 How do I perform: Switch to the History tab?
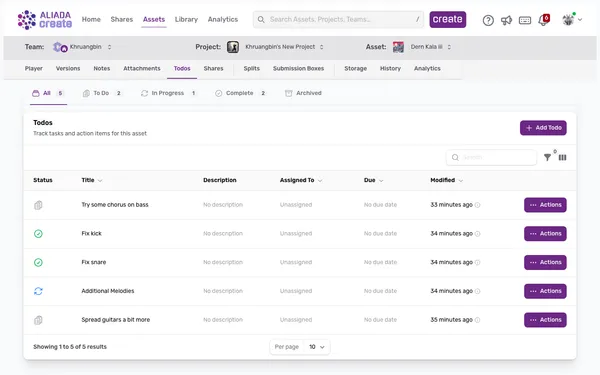pos(390,68)
